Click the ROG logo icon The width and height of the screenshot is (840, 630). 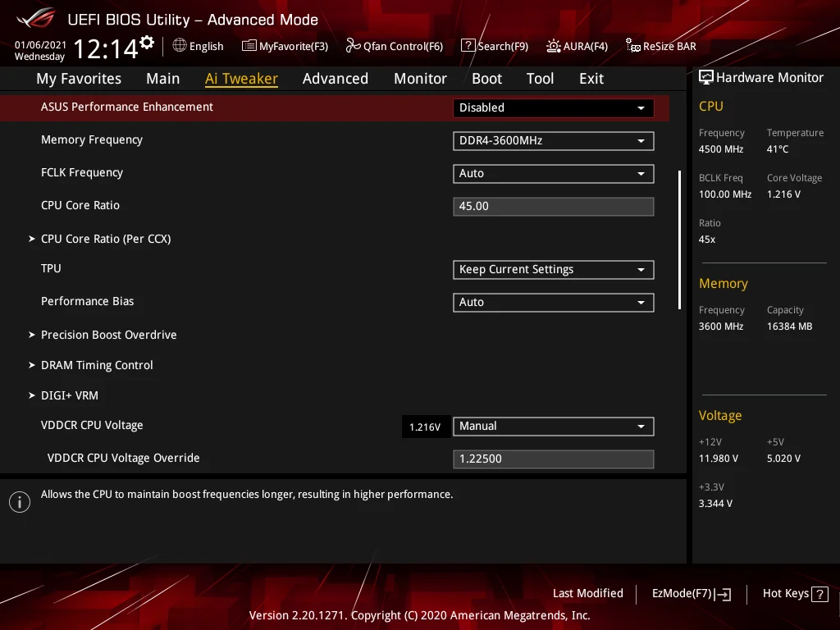coord(35,19)
